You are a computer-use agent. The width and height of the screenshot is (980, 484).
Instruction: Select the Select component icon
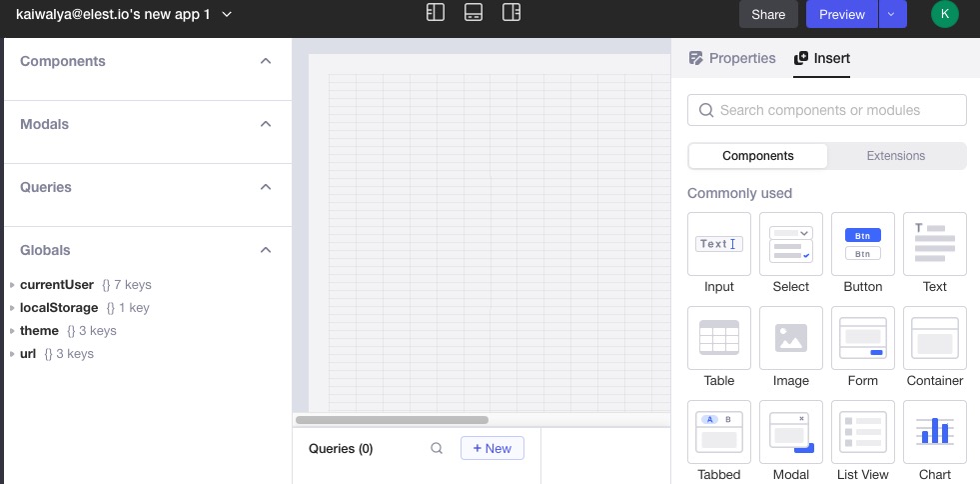click(790, 244)
